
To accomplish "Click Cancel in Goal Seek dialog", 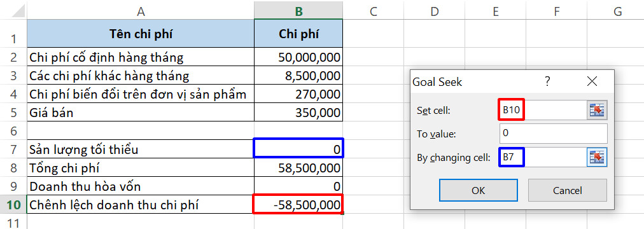I will coord(567,190).
